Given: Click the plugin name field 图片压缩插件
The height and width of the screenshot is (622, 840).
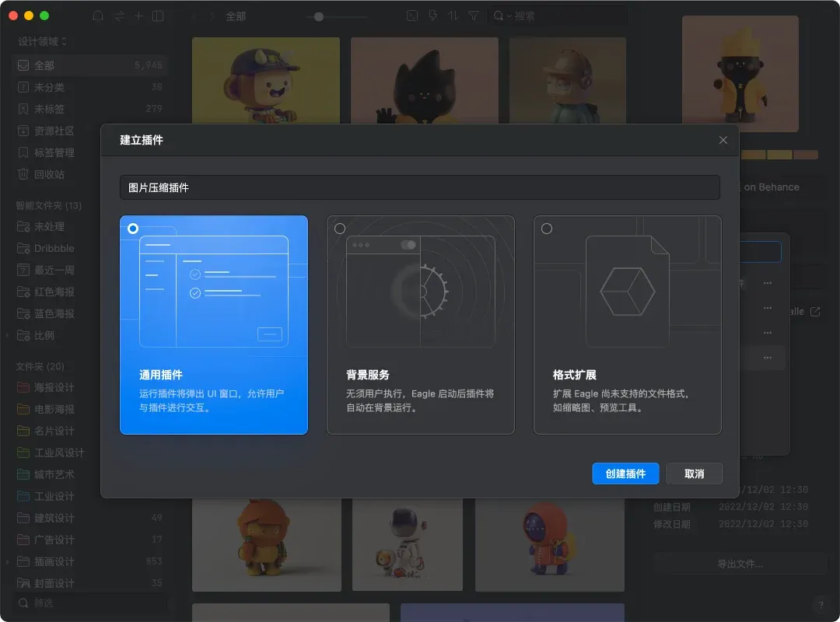Looking at the screenshot, I should click(x=419, y=187).
